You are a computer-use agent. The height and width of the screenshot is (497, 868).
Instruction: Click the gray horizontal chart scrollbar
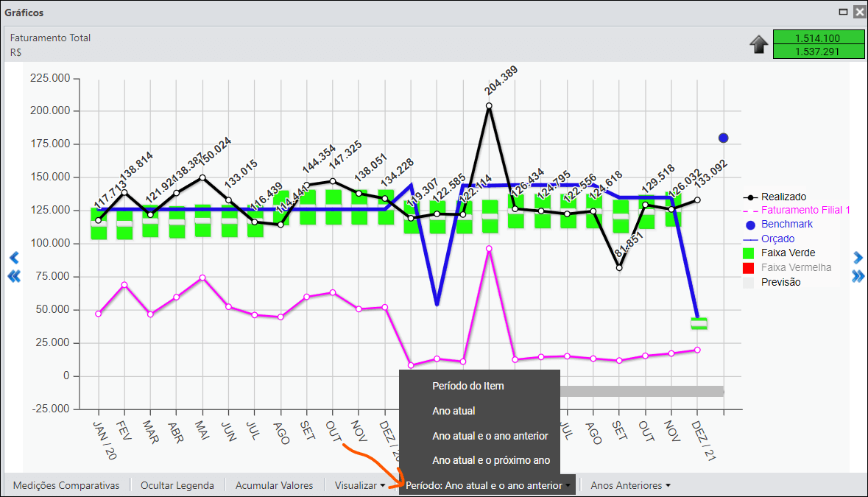(x=642, y=391)
